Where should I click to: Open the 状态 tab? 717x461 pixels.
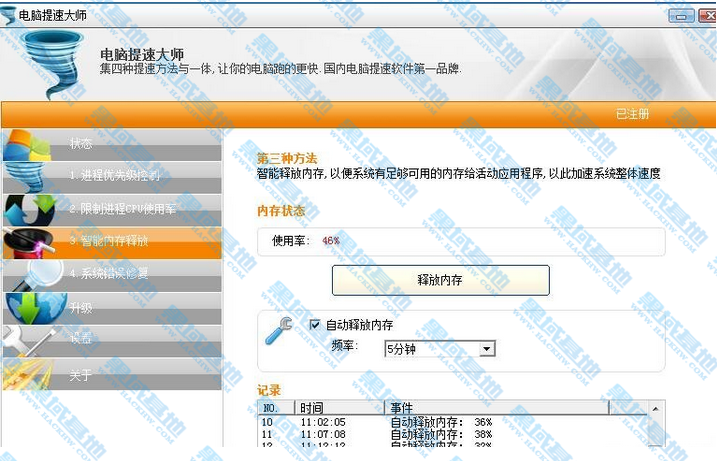[x=112, y=145]
